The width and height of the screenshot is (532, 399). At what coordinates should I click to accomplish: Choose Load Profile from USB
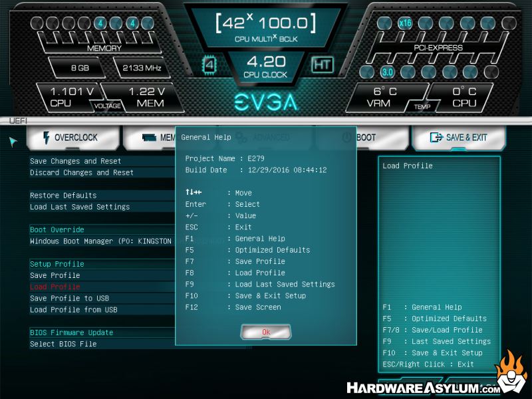tap(102, 310)
